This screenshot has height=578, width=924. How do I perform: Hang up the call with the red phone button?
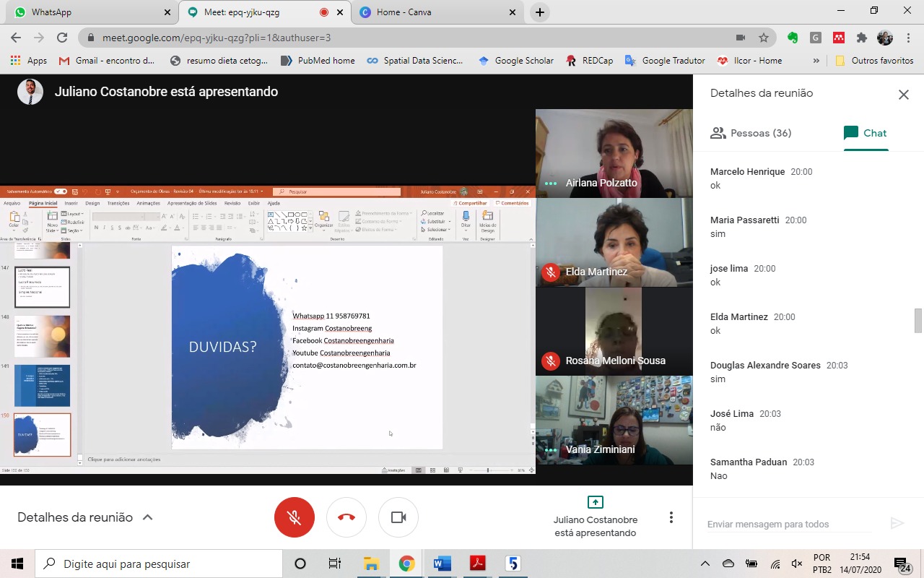(x=346, y=517)
